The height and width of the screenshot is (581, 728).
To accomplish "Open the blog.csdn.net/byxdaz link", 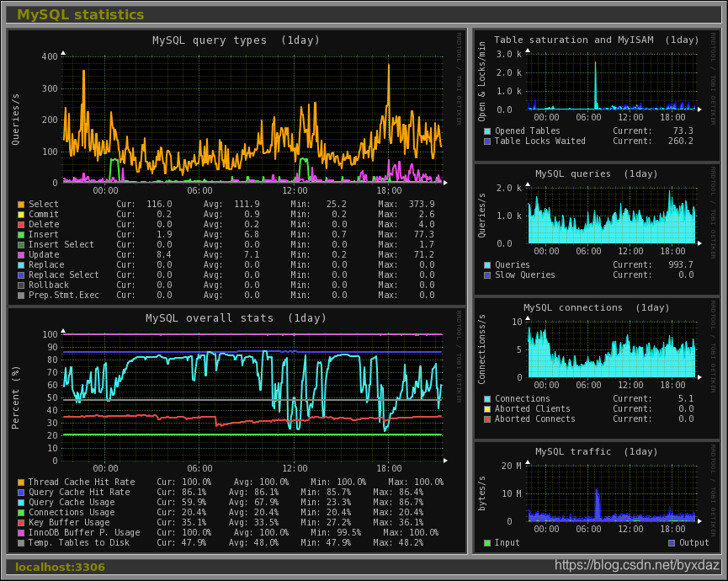I will coord(637,565).
